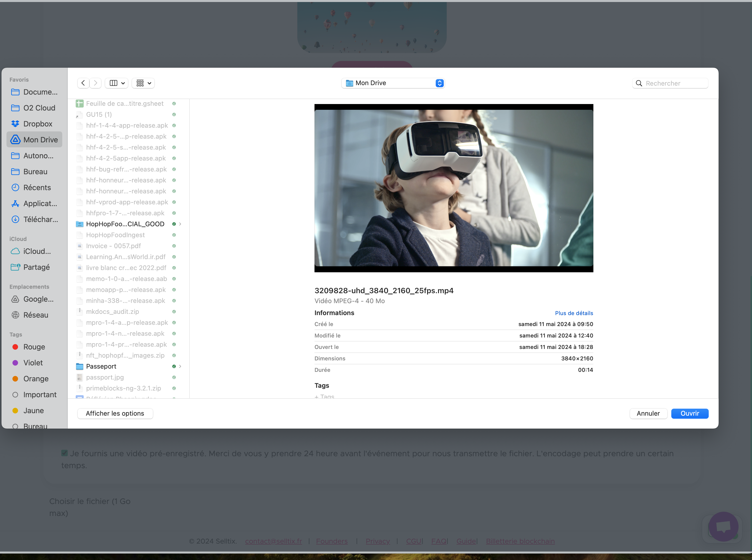Click the back navigation arrow

(83, 83)
